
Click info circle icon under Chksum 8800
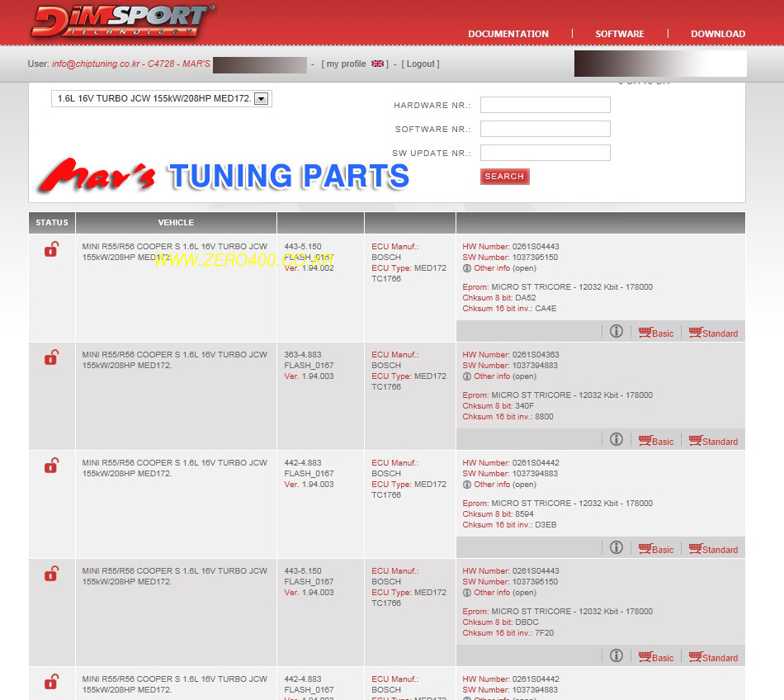616,439
